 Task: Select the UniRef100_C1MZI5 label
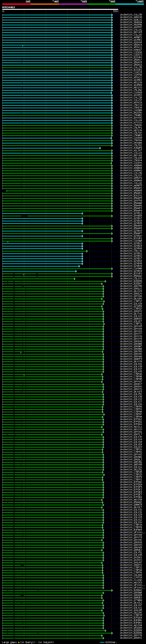[x=131, y=72]
